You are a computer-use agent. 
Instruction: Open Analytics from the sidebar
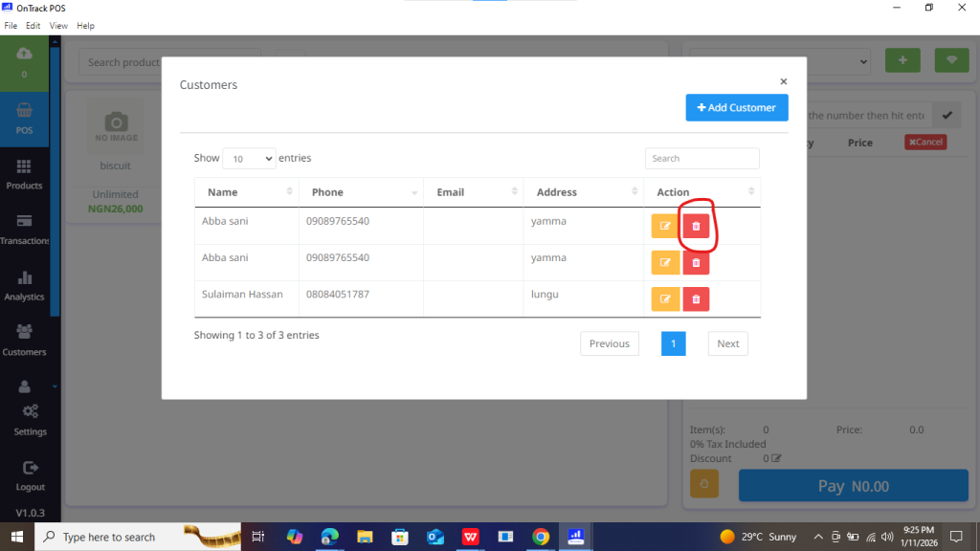[x=24, y=285]
